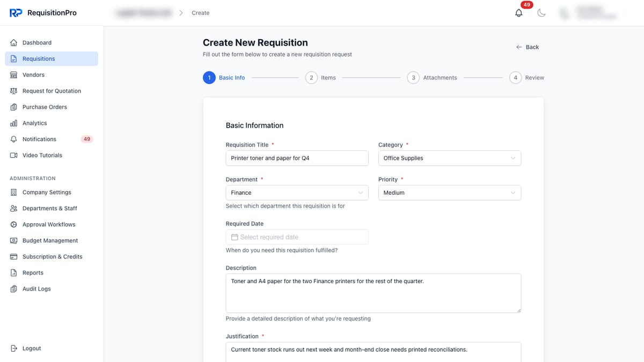Screen dimensions: 644x362
Task: Click the calendar icon in Required Date
Action: pyautogui.click(x=235, y=237)
